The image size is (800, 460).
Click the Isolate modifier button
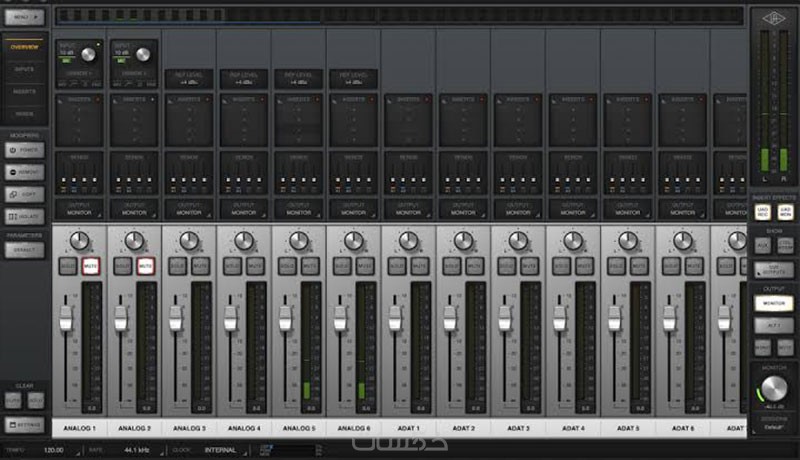coord(24,216)
